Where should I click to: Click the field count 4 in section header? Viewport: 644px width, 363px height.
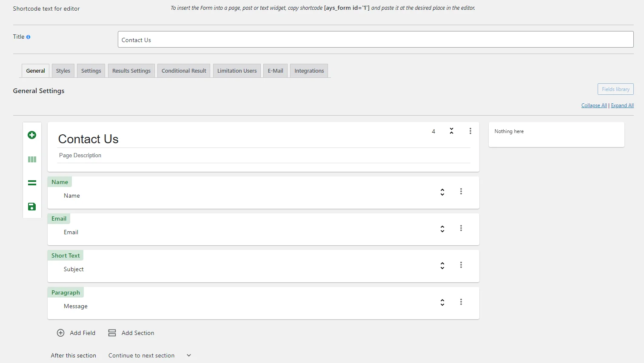[433, 131]
